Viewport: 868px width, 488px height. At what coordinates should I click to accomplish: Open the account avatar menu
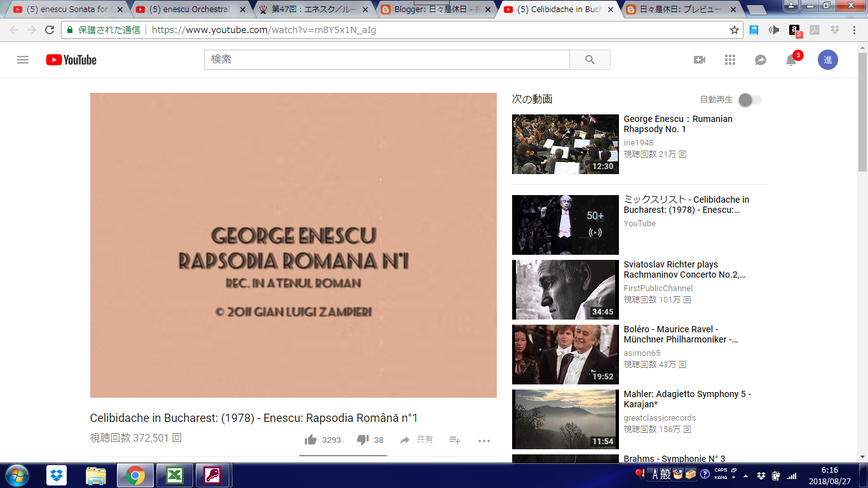coord(827,60)
